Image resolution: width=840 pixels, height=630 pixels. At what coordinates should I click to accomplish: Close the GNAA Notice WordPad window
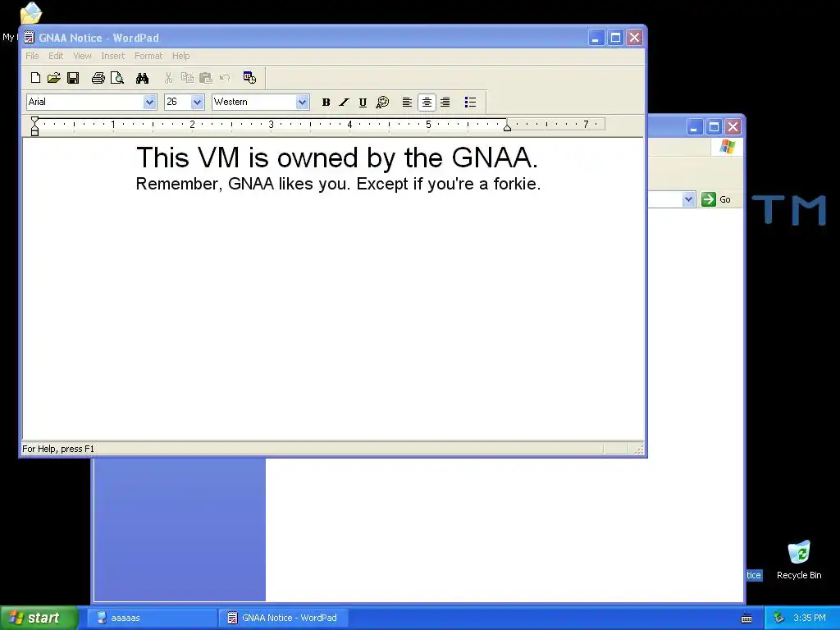(635, 38)
